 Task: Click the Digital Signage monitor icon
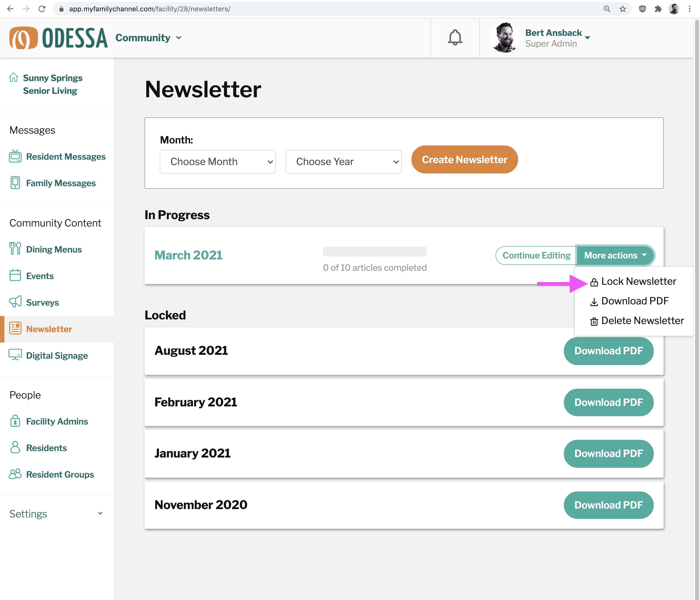(15, 355)
